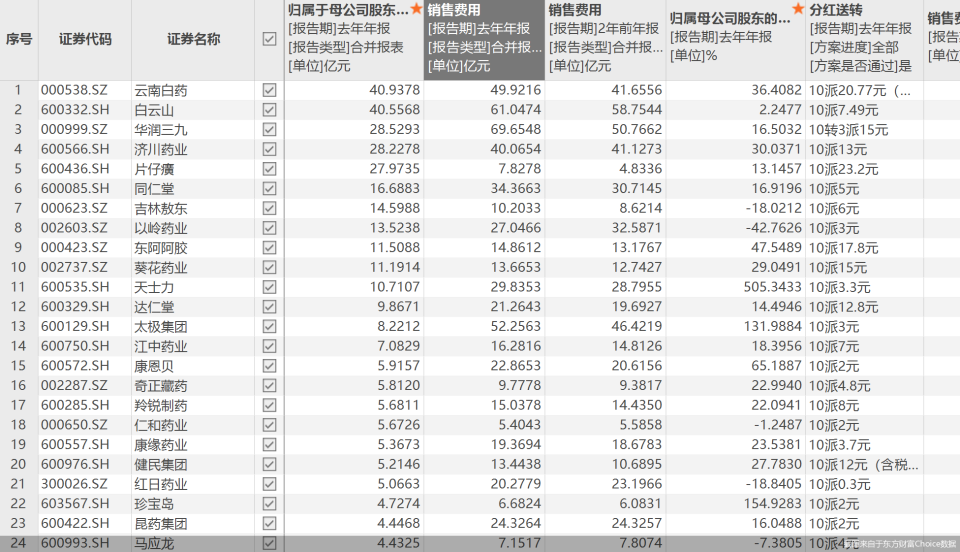Image resolution: width=960 pixels, height=552 pixels.
Task: Click value 131.9884 in 太极集团 row
Action: [x=772, y=326]
